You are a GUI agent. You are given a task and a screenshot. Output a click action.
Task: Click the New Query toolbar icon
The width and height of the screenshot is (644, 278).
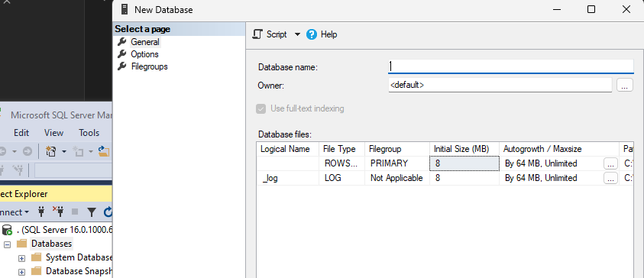point(50,151)
